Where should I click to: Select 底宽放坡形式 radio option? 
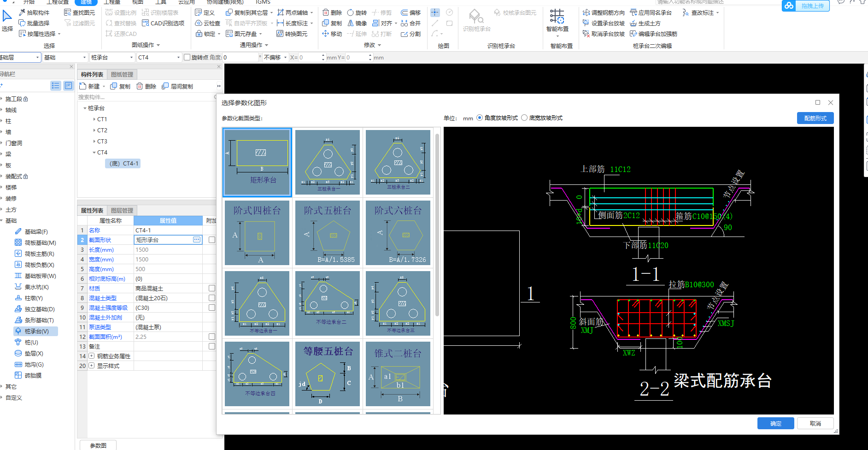[542, 118]
